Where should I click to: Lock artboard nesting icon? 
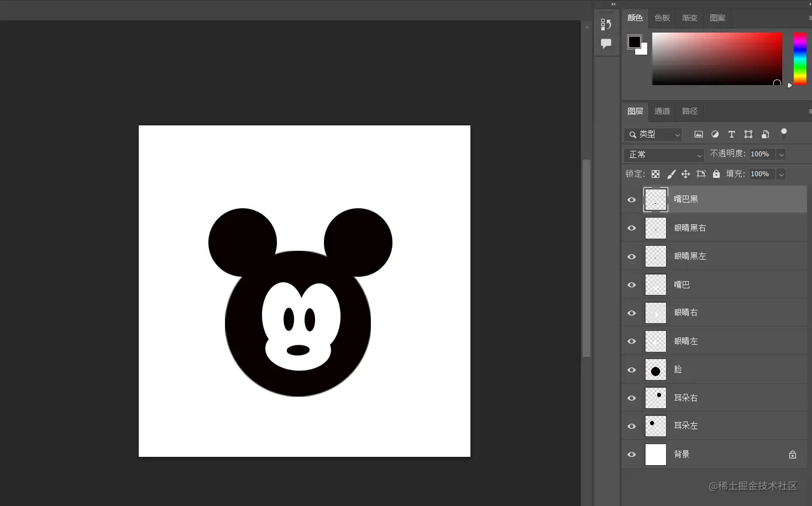point(701,174)
